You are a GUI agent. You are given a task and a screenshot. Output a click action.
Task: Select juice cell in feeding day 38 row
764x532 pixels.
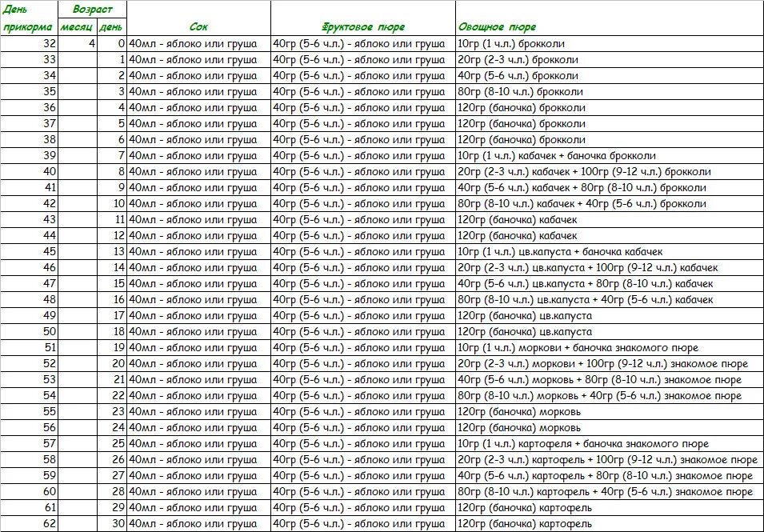click(198, 140)
